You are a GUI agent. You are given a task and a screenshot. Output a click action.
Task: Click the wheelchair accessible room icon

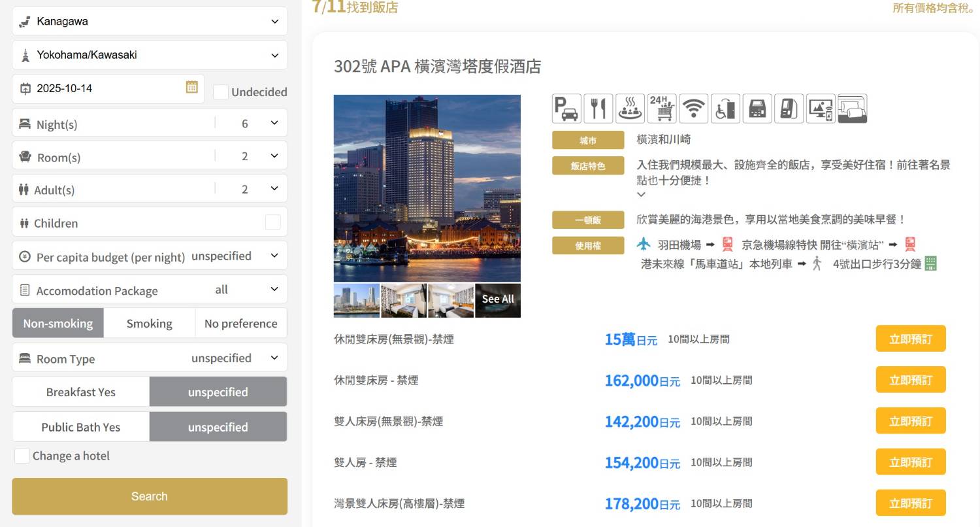(x=725, y=109)
